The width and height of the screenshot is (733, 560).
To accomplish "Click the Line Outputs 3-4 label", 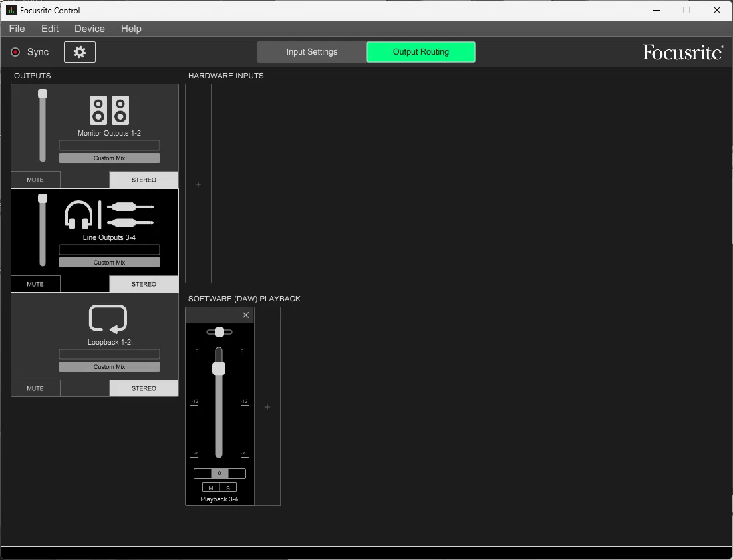I will pyautogui.click(x=109, y=237).
